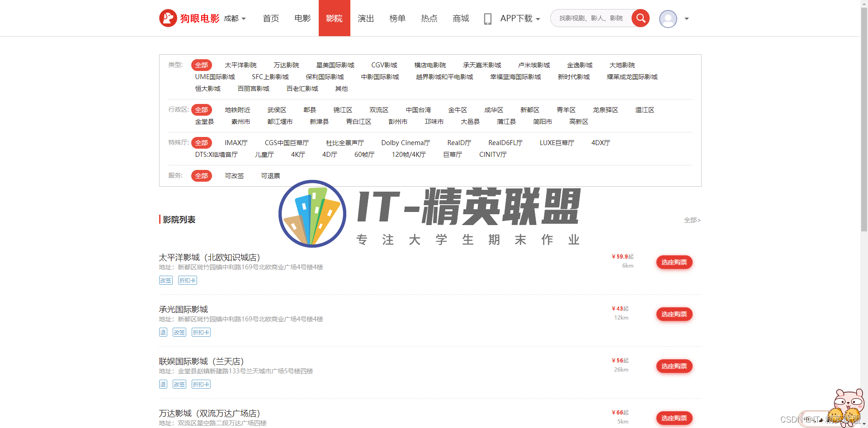Filter by 可改签 service
Image resolution: width=868 pixels, height=428 pixels.
(x=234, y=176)
